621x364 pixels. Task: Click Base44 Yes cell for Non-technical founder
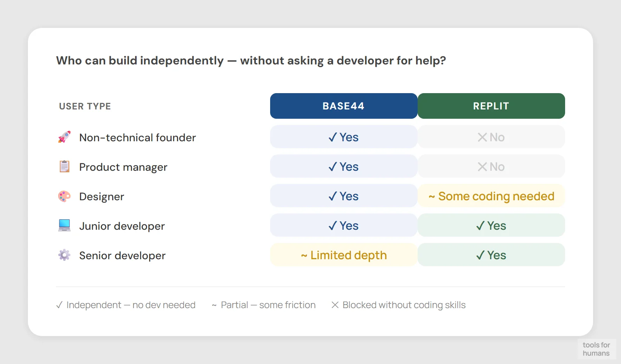point(343,137)
